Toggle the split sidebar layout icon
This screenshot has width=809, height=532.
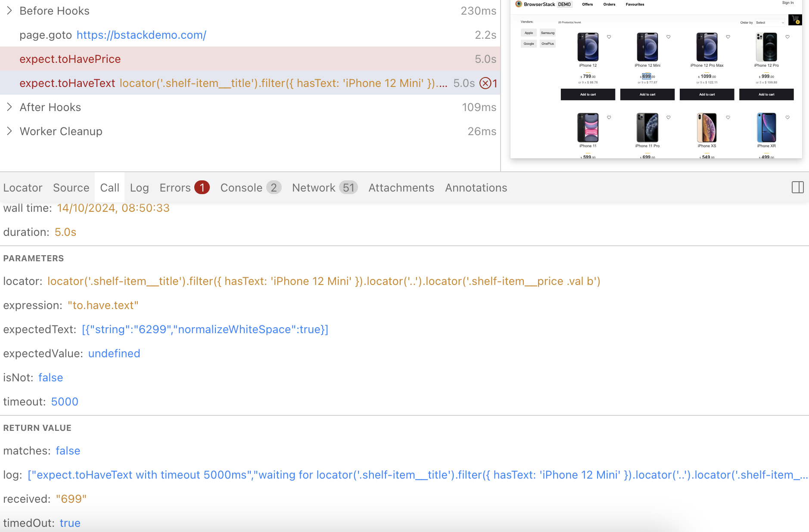pos(797,188)
